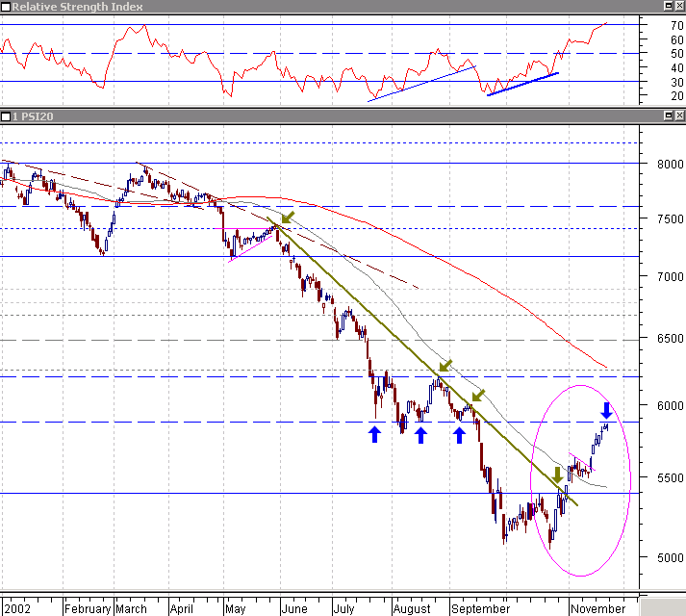This screenshot has height=616, width=686.
Task: Select the 5000 price axis label
Action: point(670,558)
